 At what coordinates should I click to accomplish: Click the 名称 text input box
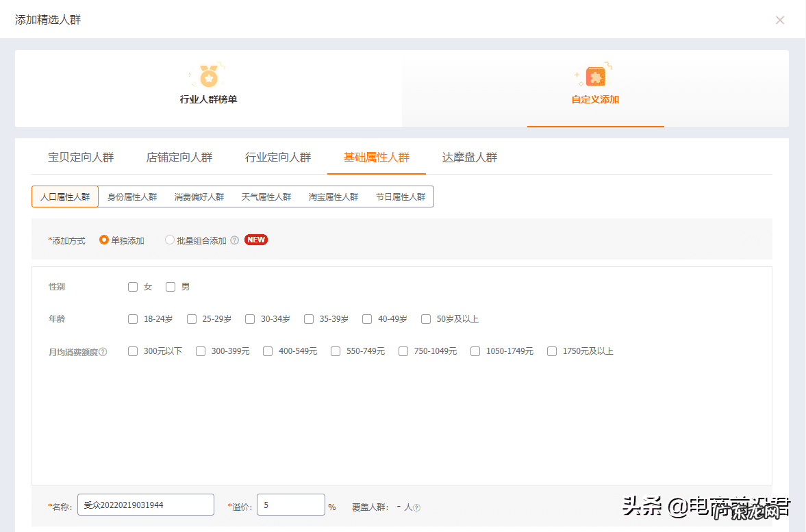(x=145, y=505)
